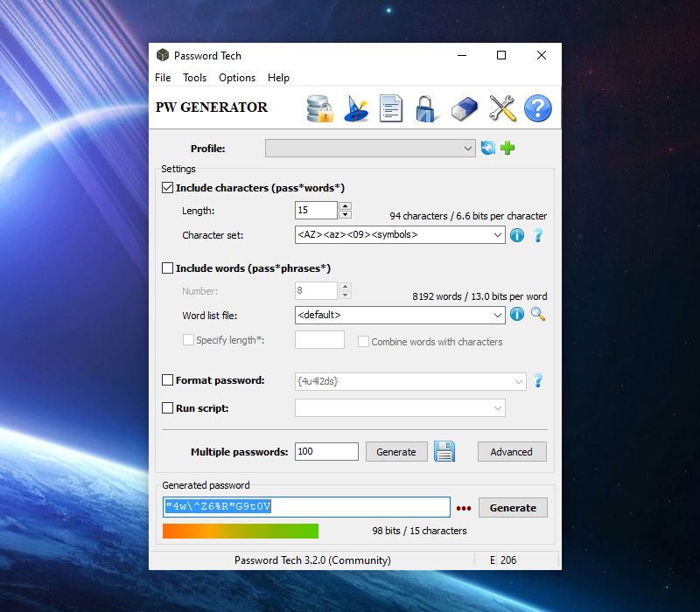
Task: Click info icon beside Word list file
Action: (517, 315)
